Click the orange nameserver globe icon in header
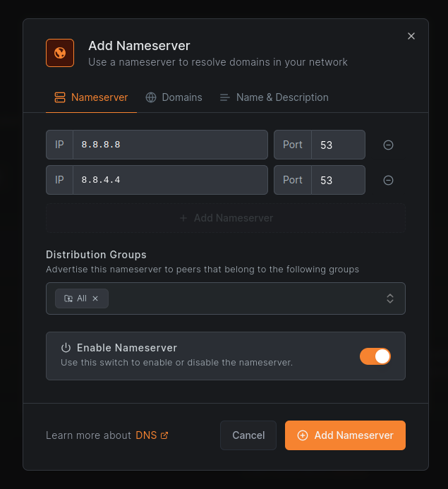This screenshot has width=448, height=489. pos(60,53)
